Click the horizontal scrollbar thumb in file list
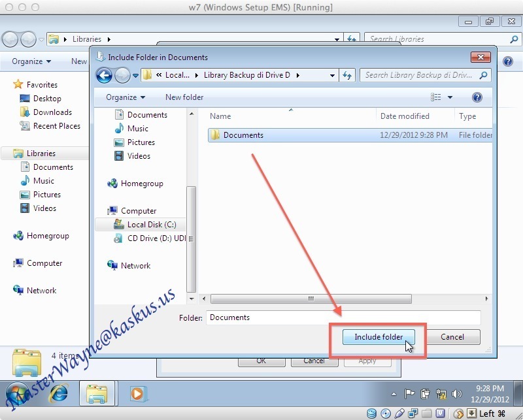 click(311, 299)
